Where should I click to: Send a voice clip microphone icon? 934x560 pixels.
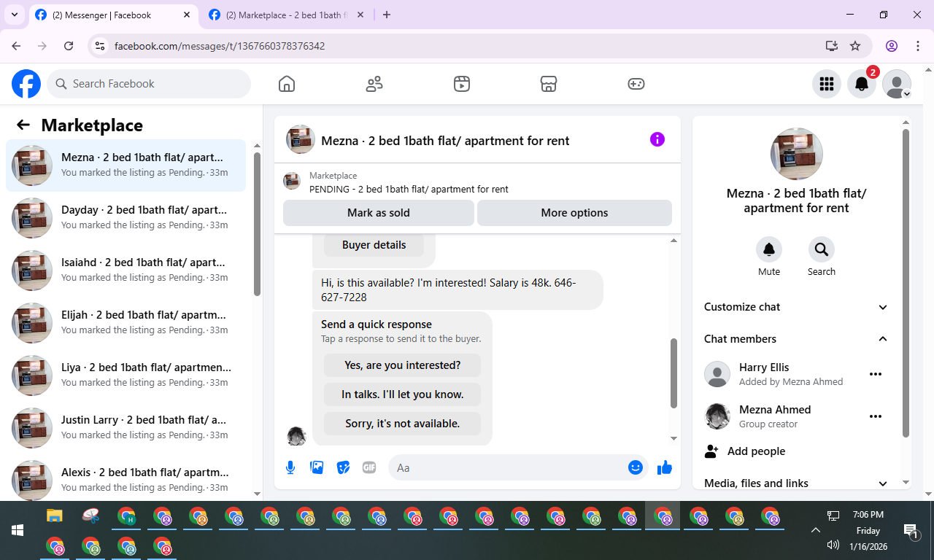tap(290, 467)
